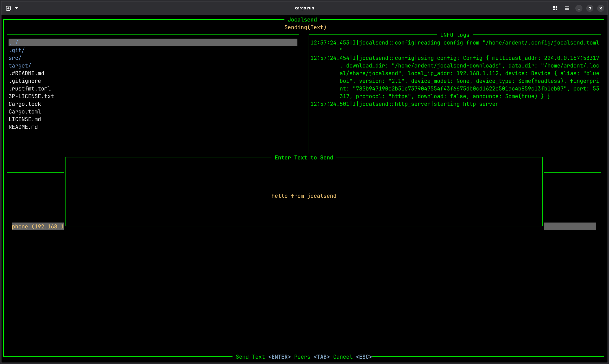Select the .rustfmt.toml file
Viewport: 609px width, 364px height.
point(30,88)
